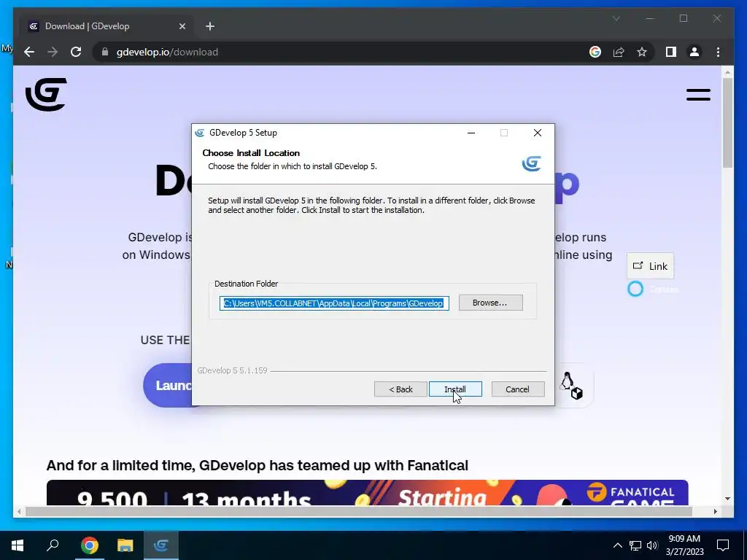747x560 pixels.
Task: Click the Linux penguin download icon
Action: click(570, 385)
